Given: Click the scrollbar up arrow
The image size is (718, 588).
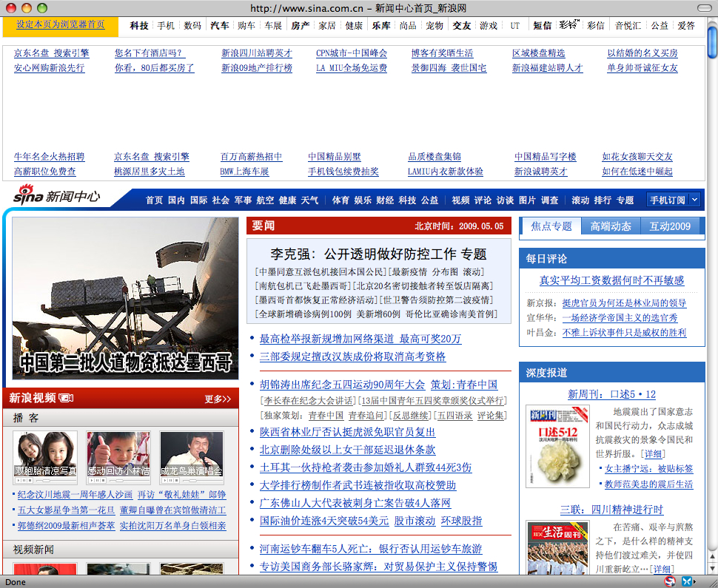Looking at the screenshot, I should coord(713,556).
